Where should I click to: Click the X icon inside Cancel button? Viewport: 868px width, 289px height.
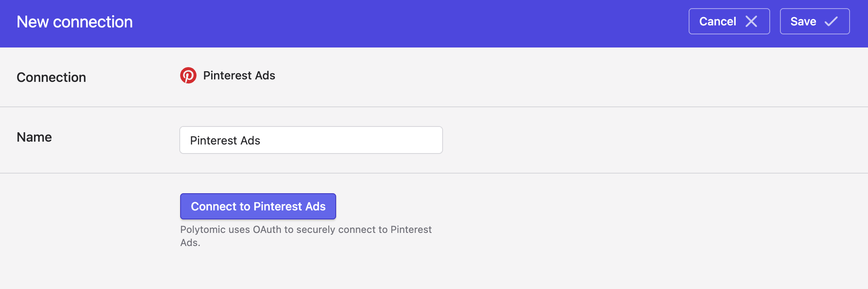tap(751, 21)
